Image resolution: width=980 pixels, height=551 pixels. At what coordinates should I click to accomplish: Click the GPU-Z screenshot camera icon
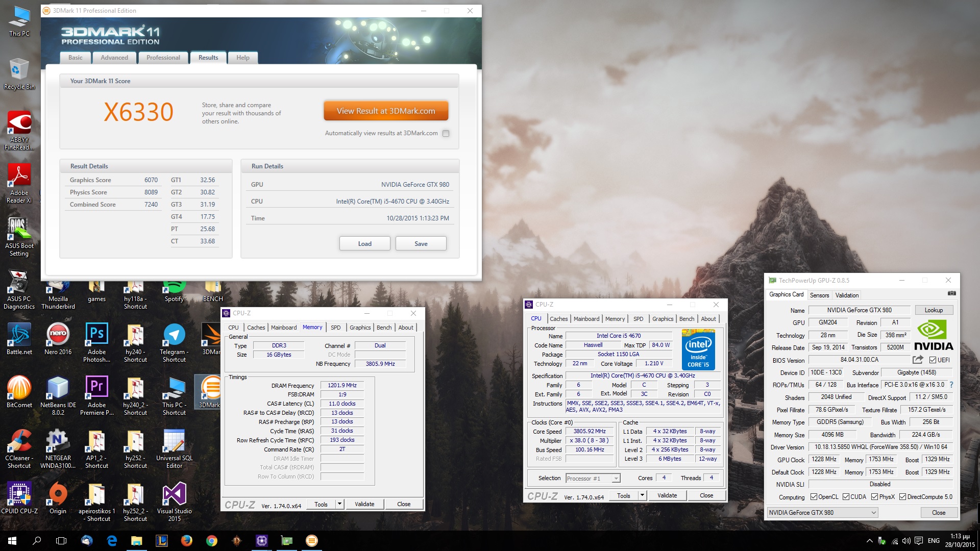coord(952,293)
